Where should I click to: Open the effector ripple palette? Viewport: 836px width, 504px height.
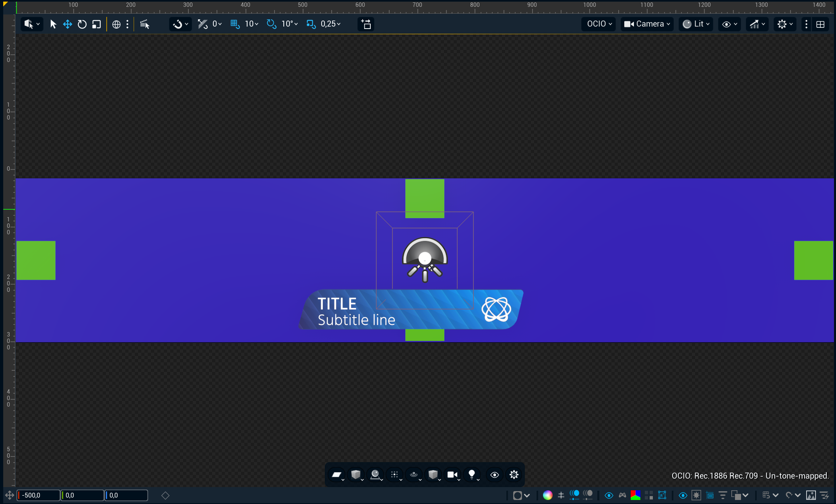tap(414, 475)
